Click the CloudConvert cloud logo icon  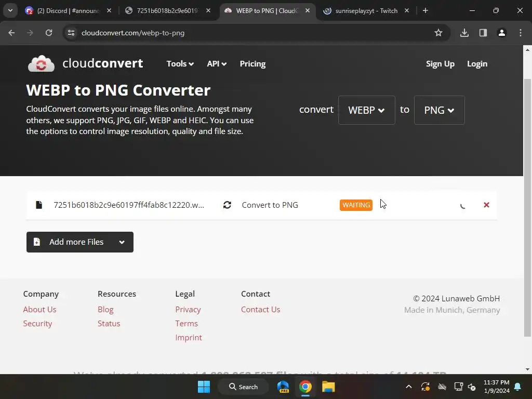pos(41,63)
